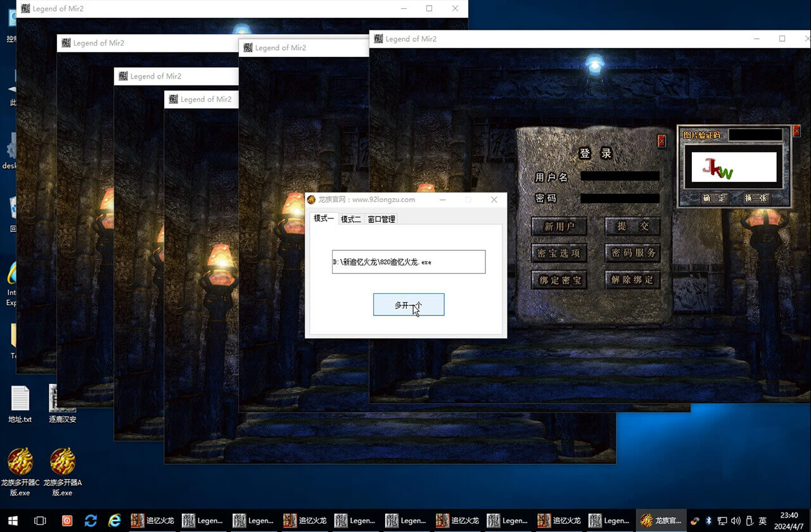
Task: Close the captcha panel with red X
Action: [796, 131]
